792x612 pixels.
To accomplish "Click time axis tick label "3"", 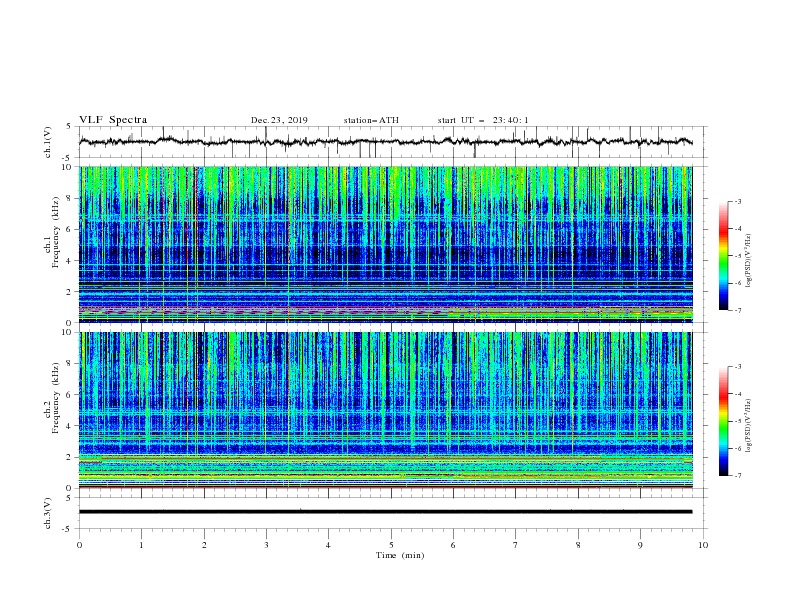I will (266, 545).
